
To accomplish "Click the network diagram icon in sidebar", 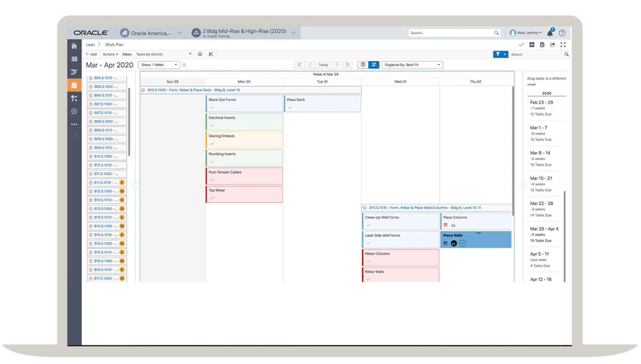I will pos(74,98).
